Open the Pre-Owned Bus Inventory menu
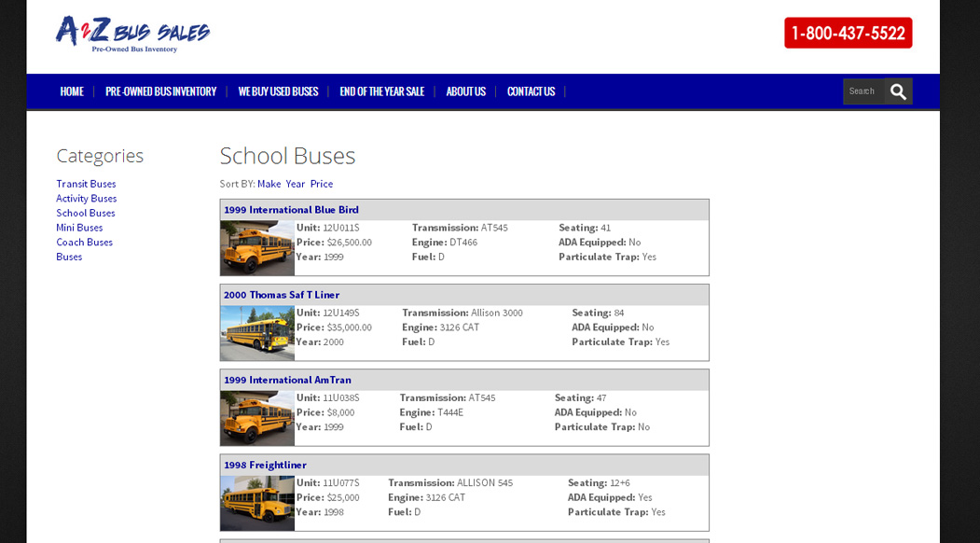Screen dimensions: 980x543 coord(160,91)
